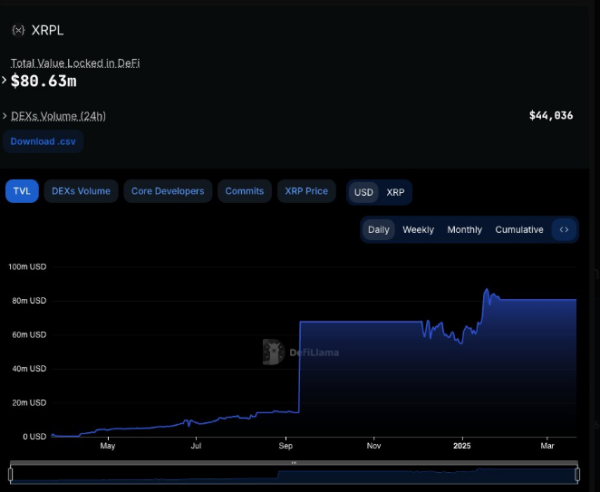Click the TVL chart peak near January 2025
This screenshot has height=492, width=600.
tap(487, 290)
